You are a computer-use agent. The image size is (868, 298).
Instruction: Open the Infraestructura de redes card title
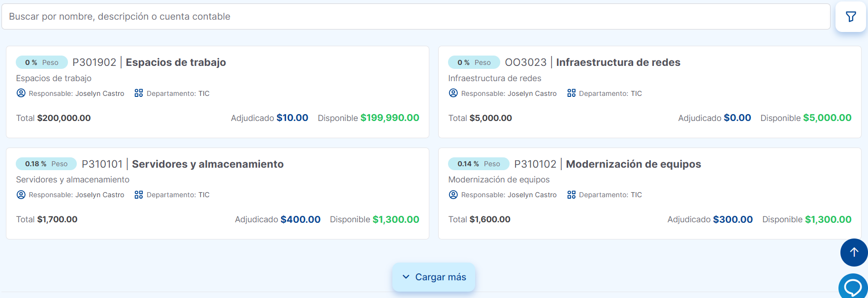click(x=618, y=62)
